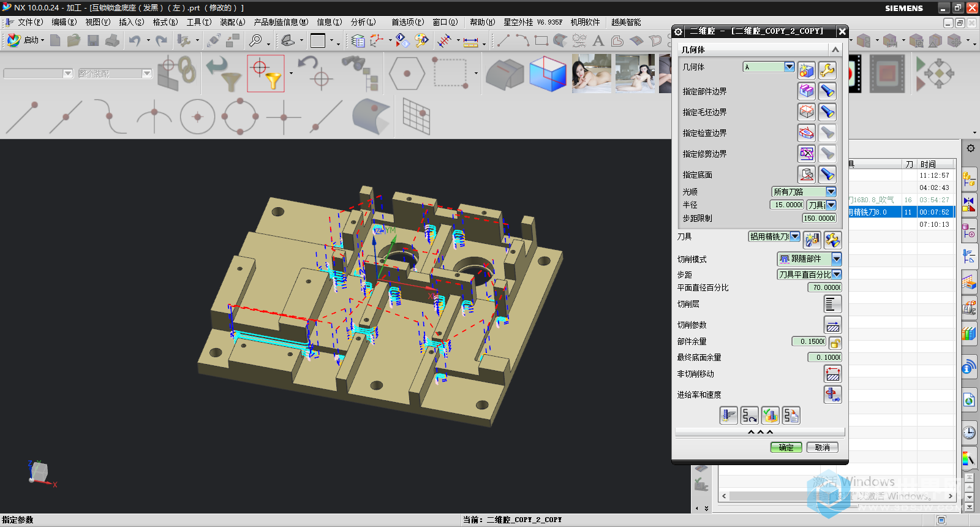Open the 帮助(H) menu
Image resolution: width=980 pixels, height=527 pixels.
click(482, 22)
